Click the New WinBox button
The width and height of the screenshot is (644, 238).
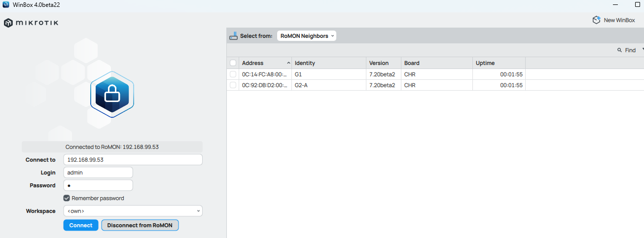click(613, 20)
